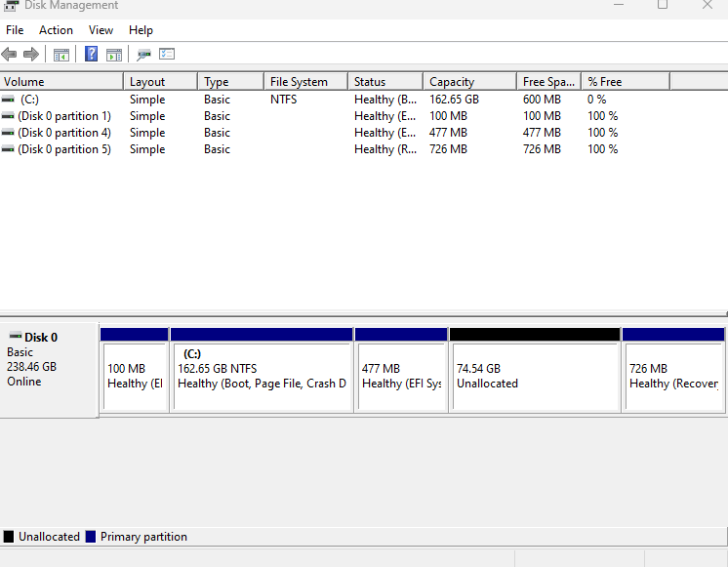This screenshot has width=728, height=567.
Task: Select the (C:) volume name in list
Action: (x=29, y=100)
